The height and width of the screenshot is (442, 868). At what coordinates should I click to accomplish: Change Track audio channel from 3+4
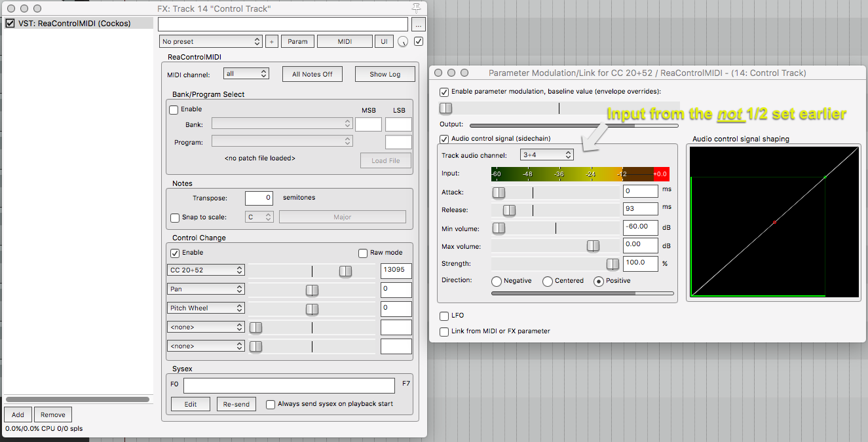[547, 155]
